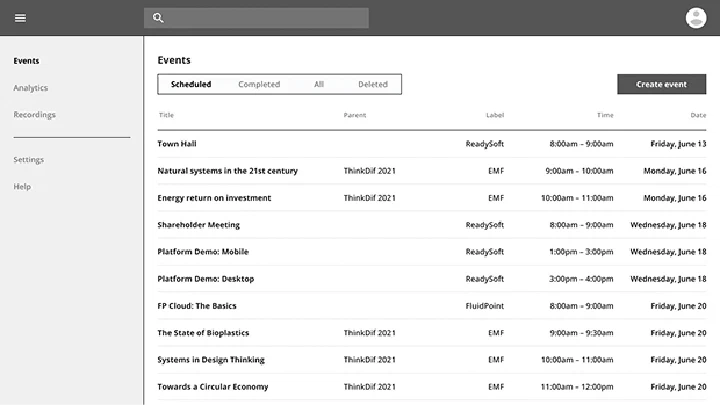Focus the top search field
This screenshot has width=720, height=405.
click(x=256, y=18)
